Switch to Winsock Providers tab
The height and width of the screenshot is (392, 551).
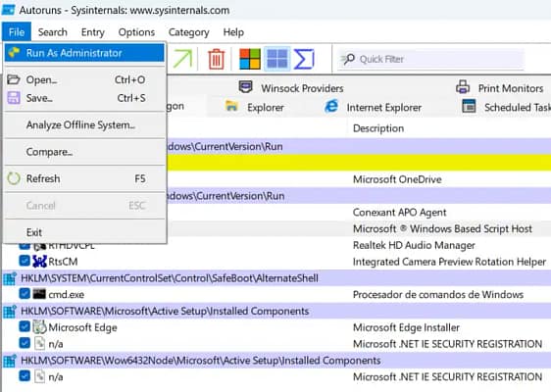point(290,88)
